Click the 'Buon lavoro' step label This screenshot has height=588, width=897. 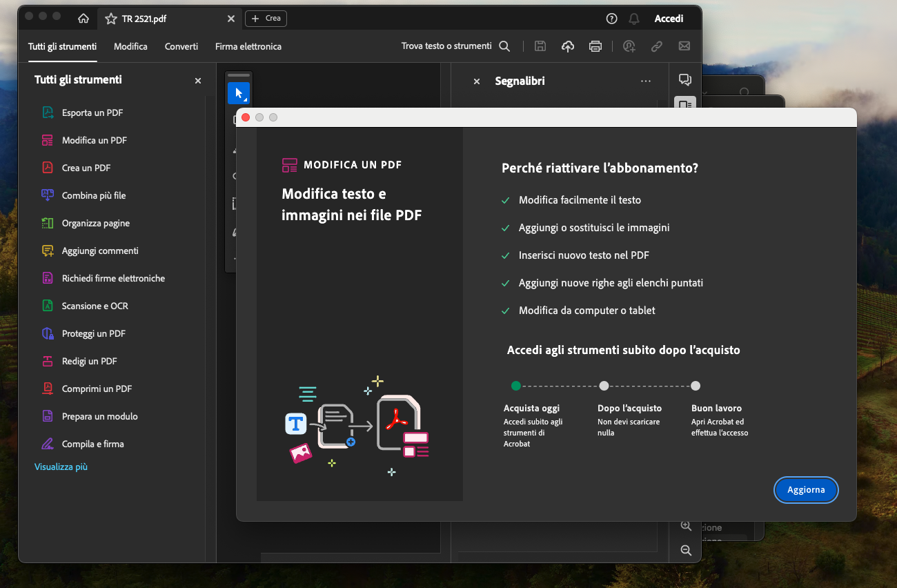pyautogui.click(x=716, y=408)
